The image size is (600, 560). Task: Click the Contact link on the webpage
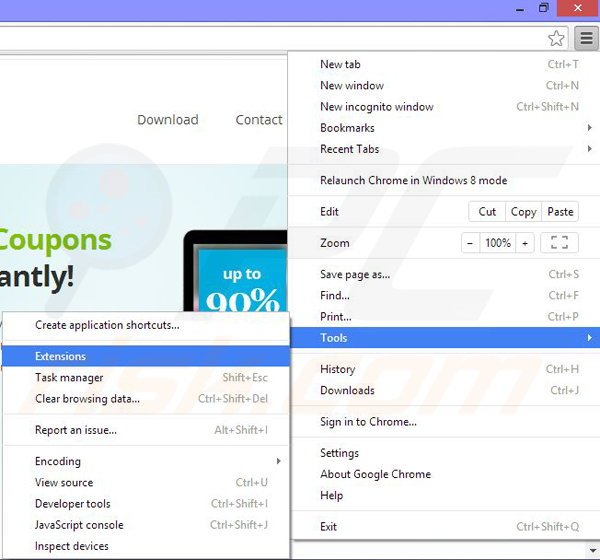coord(259,120)
